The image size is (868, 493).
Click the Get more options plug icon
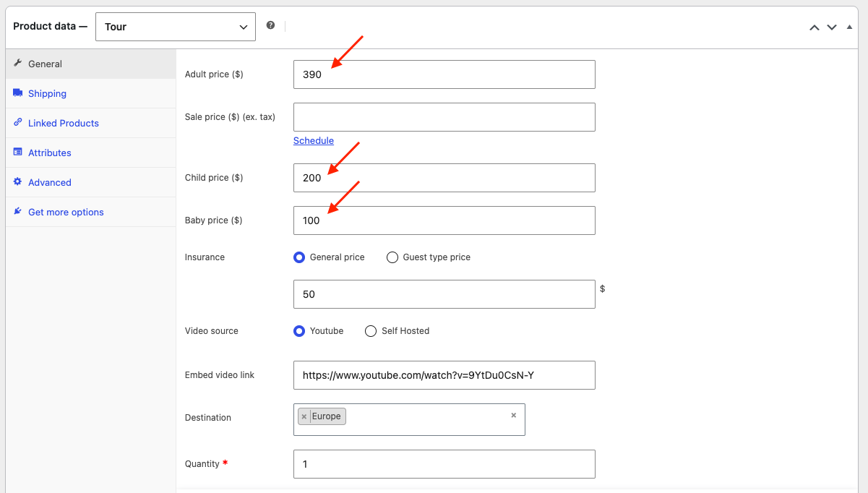pyautogui.click(x=18, y=211)
